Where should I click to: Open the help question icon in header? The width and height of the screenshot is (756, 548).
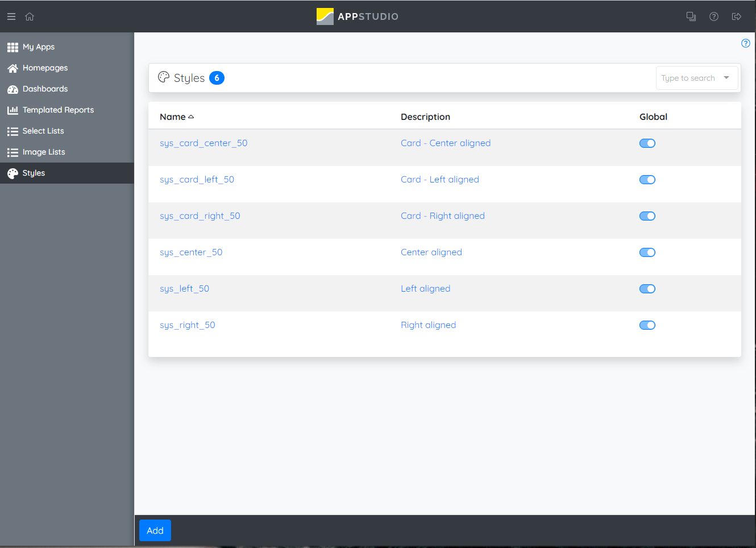[x=714, y=16]
